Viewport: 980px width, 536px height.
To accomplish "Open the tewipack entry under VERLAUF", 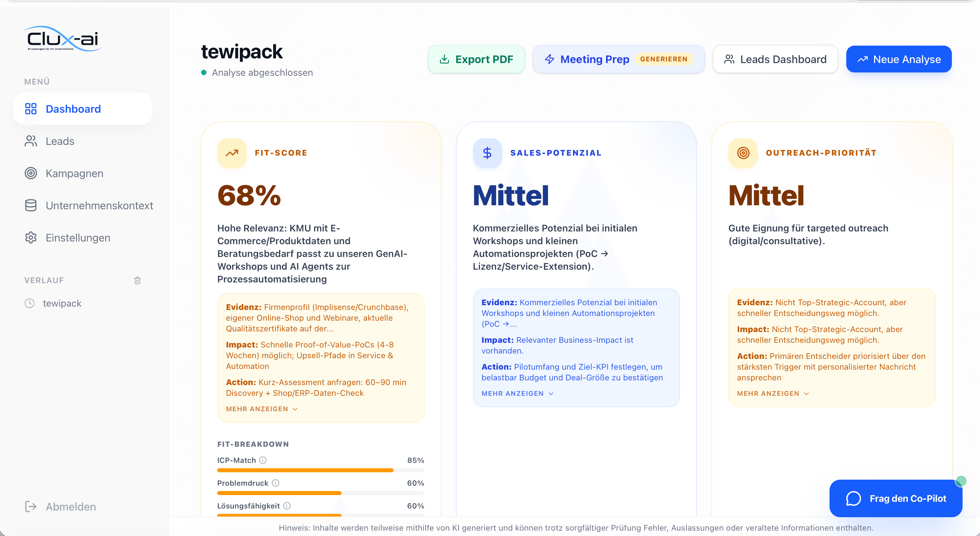I will tap(62, 303).
